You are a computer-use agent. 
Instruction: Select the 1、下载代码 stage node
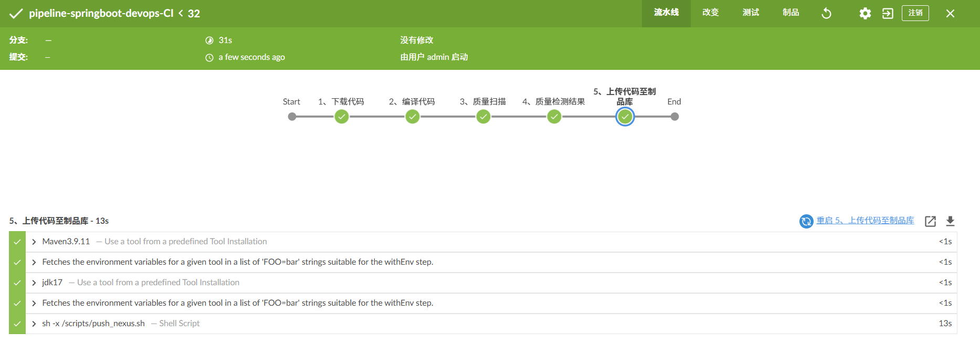point(342,117)
